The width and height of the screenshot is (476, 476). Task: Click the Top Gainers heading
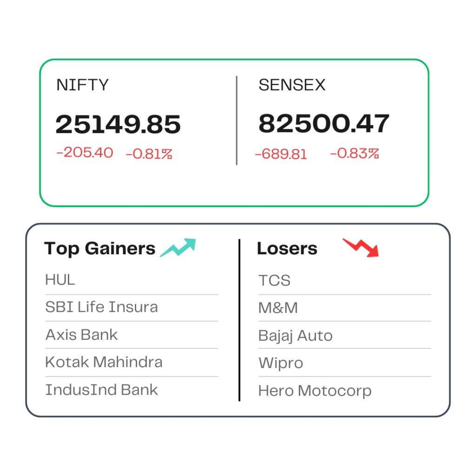[99, 249]
